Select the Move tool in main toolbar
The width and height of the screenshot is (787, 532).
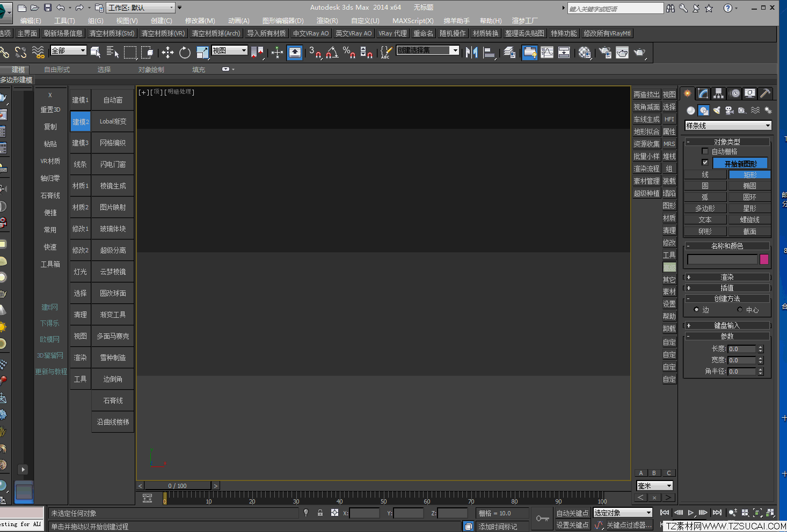167,53
